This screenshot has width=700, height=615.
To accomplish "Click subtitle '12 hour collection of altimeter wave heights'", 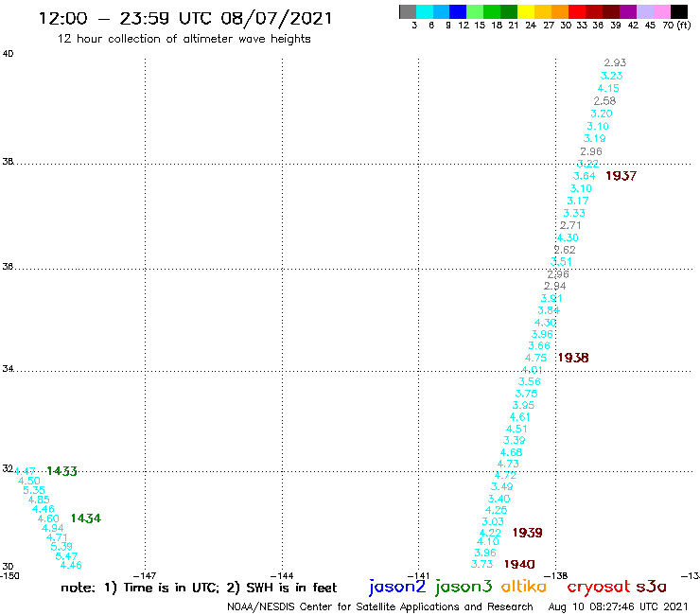I will 184,39.
